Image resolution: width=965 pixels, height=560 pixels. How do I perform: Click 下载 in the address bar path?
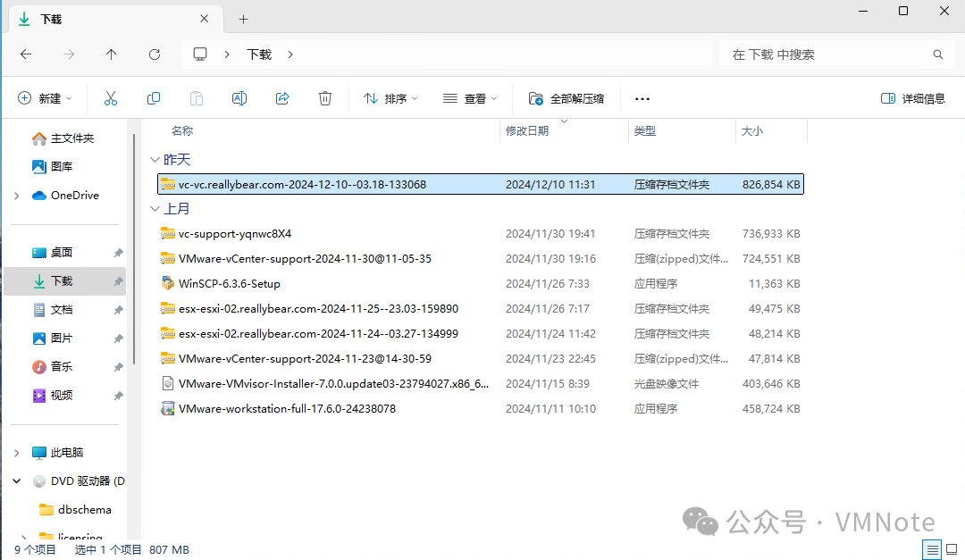[259, 54]
